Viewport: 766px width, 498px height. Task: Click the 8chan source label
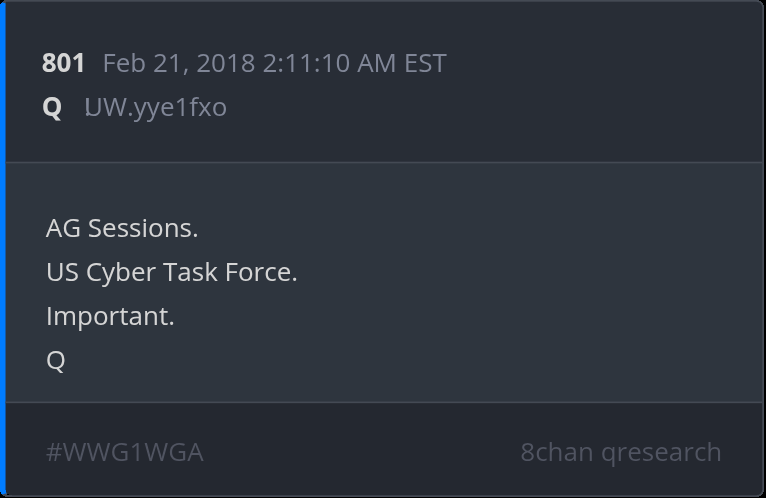tap(556, 452)
